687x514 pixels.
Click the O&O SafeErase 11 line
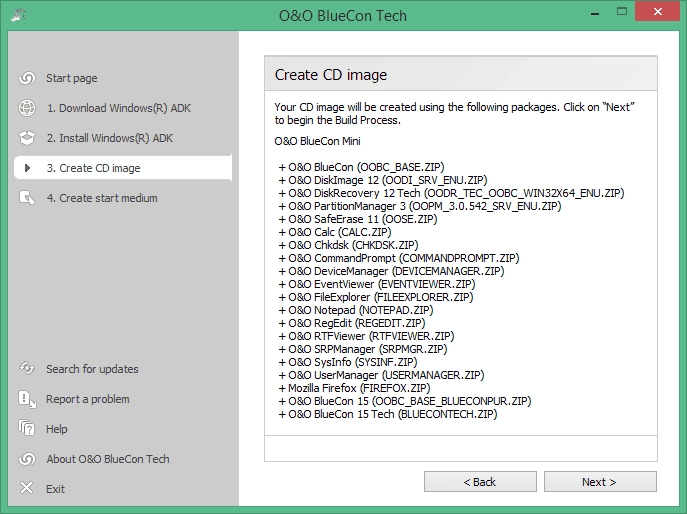point(358,219)
